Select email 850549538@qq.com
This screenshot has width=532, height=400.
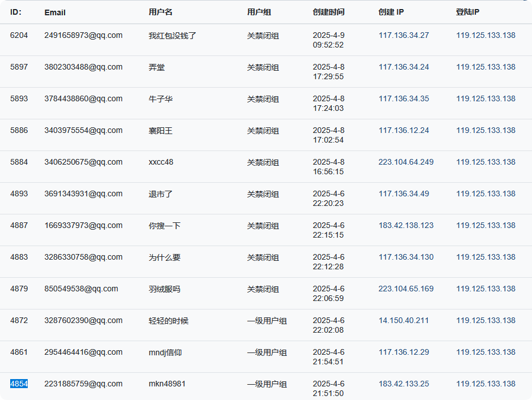point(81,289)
